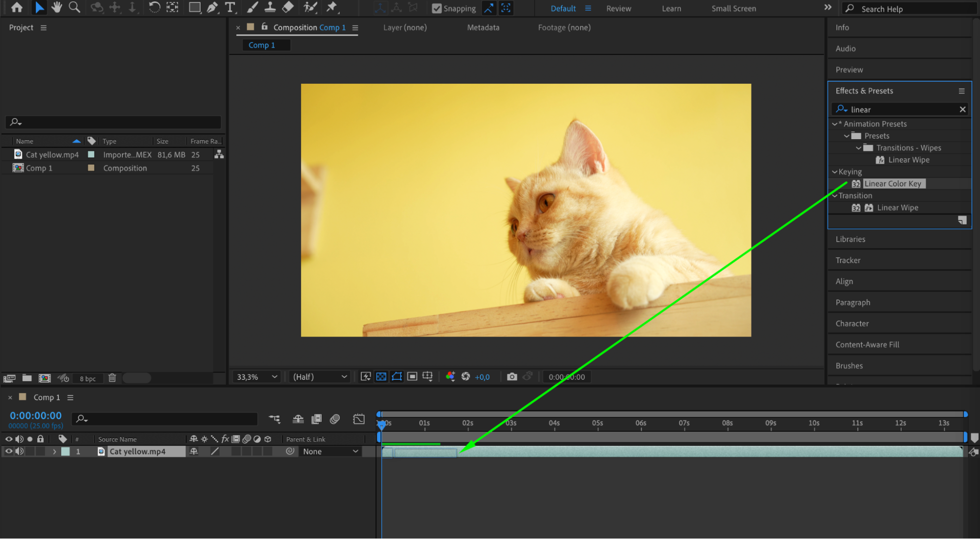Select the Puppet Pin tool
Viewport: 980px width, 539px height.
point(332,7)
